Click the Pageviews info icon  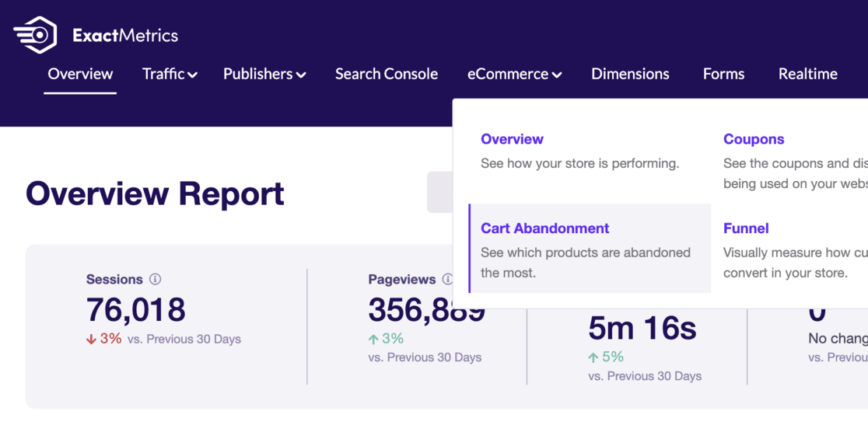[446, 279]
